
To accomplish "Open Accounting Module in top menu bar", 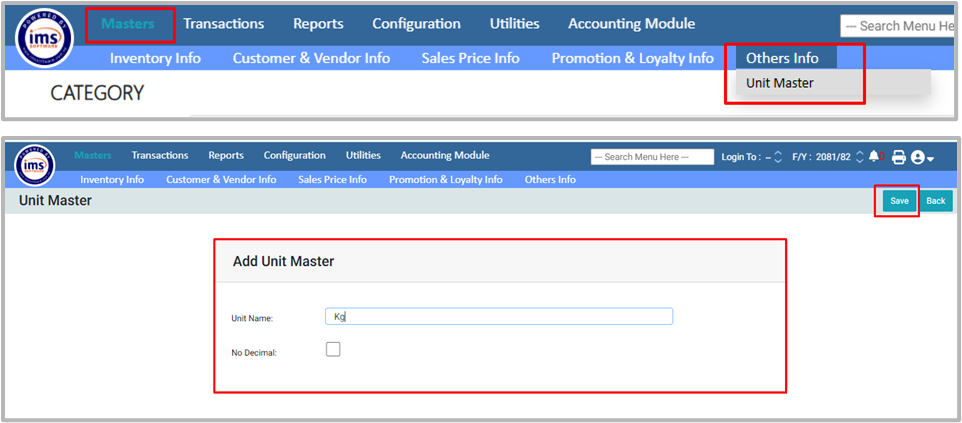I will click(x=631, y=24).
